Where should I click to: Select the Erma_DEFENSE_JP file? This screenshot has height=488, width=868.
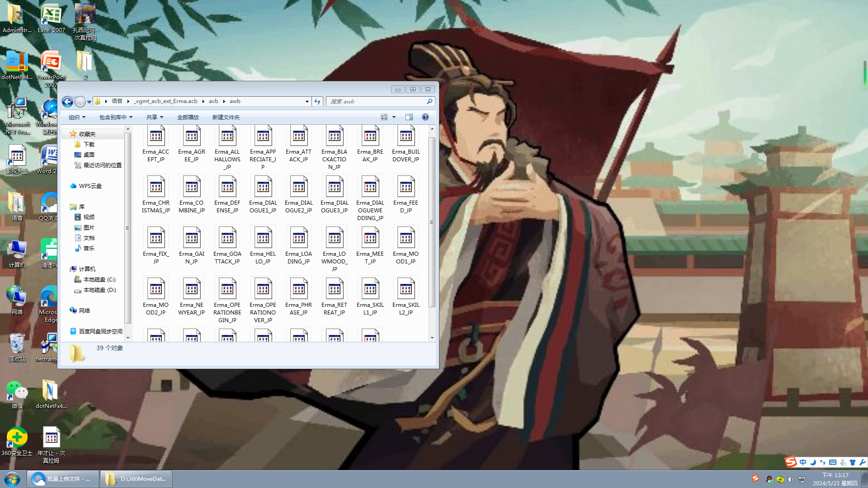[x=227, y=194]
